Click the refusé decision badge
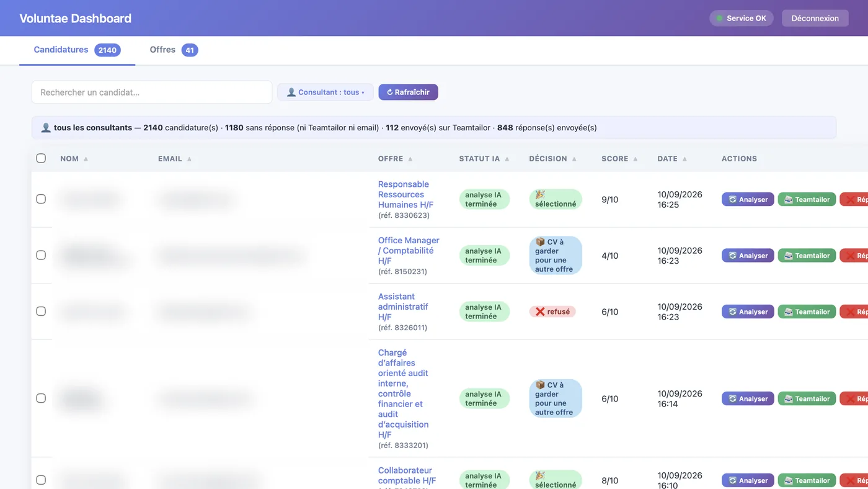The image size is (868, 489). click(552, 312)
